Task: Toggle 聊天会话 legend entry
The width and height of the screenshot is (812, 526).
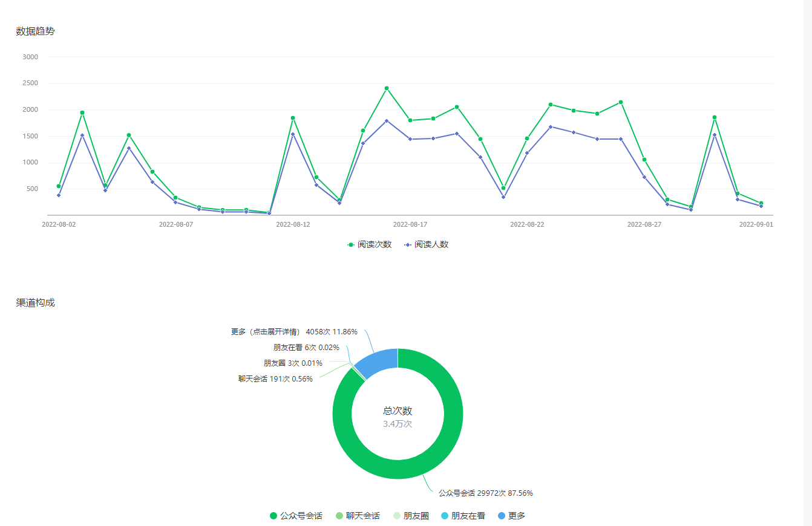Action: (358, 516)
